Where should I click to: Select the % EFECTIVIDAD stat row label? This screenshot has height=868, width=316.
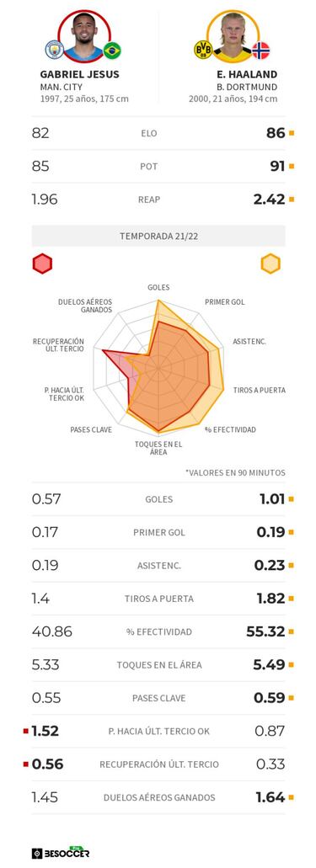pyautogui.click(x=159, y=631)
